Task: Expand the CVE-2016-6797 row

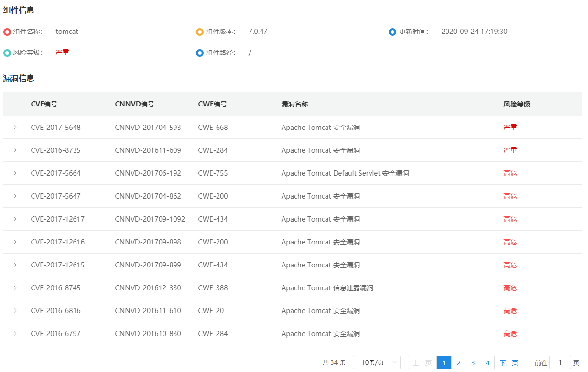Action: tap(15, 334)
